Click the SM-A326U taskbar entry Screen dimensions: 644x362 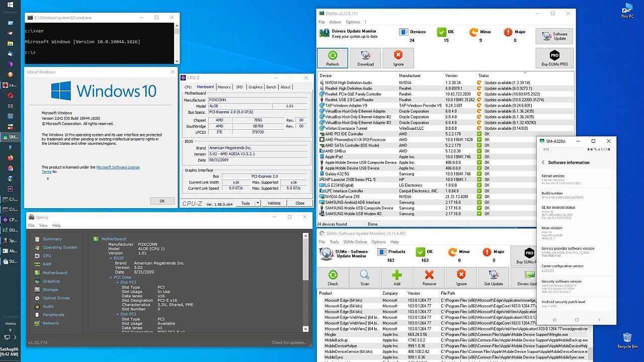tap(11, 137)
